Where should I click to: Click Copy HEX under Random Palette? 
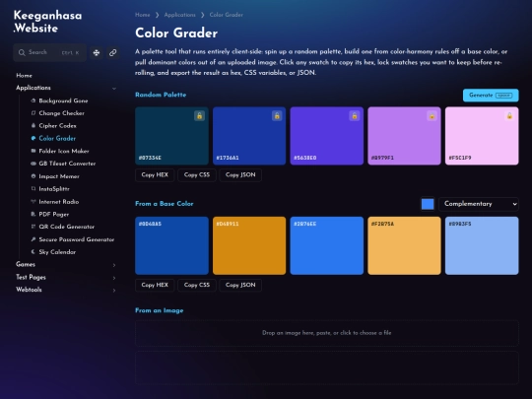(x=155, y=175)
